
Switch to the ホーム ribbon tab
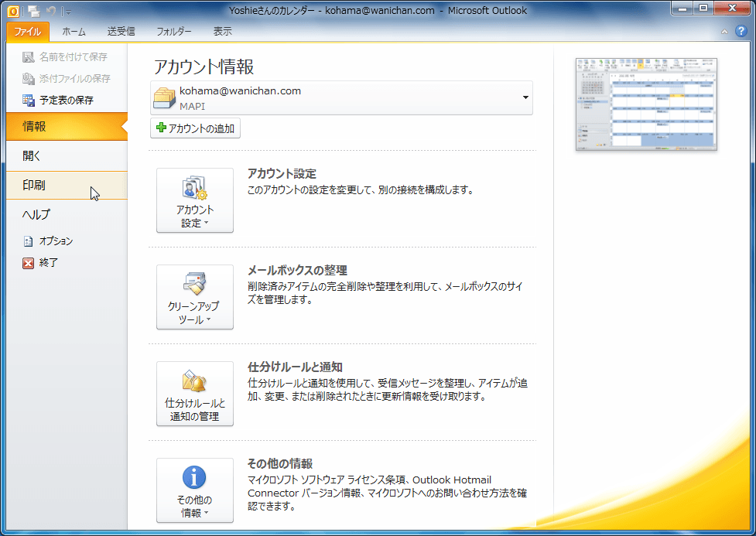coord(74,32)
